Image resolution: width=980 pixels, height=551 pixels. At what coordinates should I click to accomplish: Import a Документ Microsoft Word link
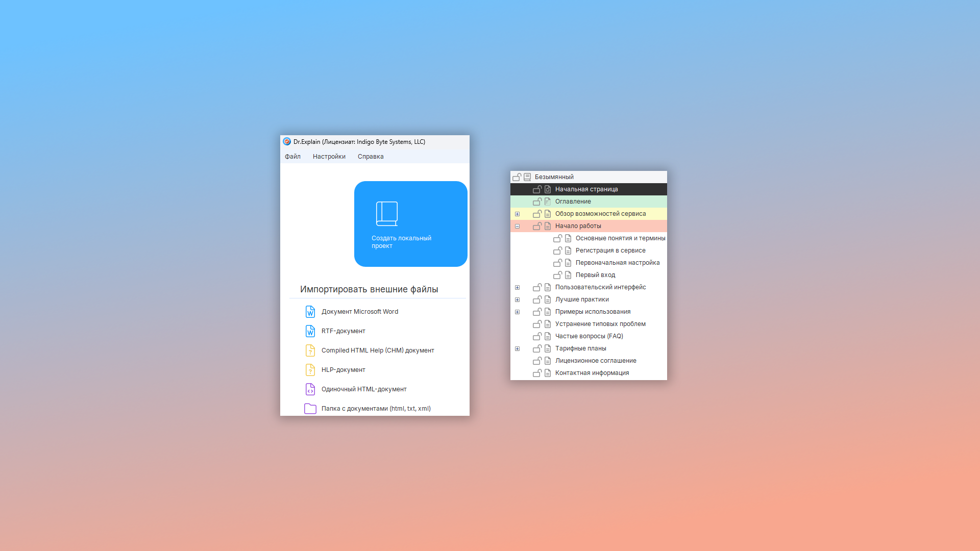point(359,312)
